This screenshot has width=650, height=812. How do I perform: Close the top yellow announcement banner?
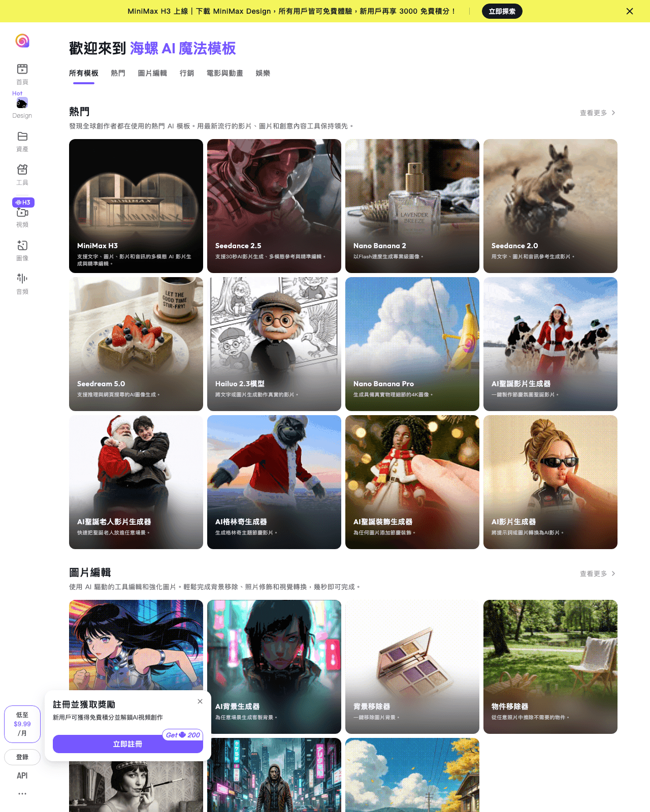click(630, 11)
